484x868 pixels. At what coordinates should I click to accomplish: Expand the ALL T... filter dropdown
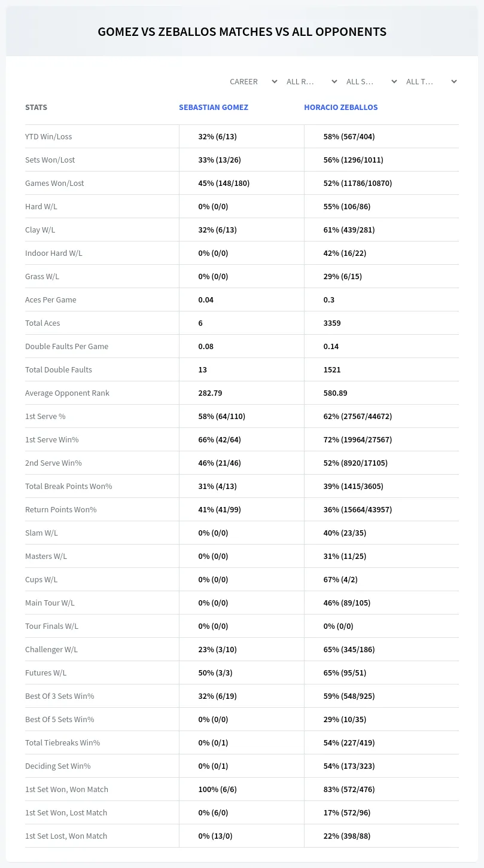[430, 81]
